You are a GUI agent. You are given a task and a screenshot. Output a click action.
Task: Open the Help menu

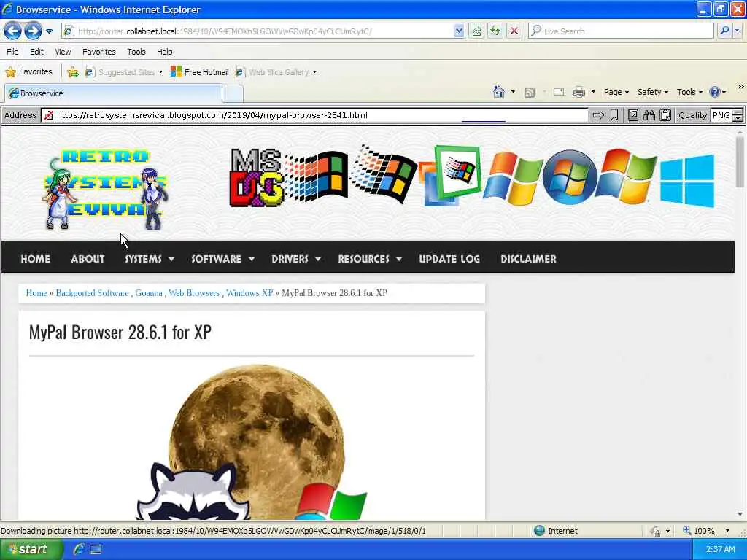click(164, 52)
